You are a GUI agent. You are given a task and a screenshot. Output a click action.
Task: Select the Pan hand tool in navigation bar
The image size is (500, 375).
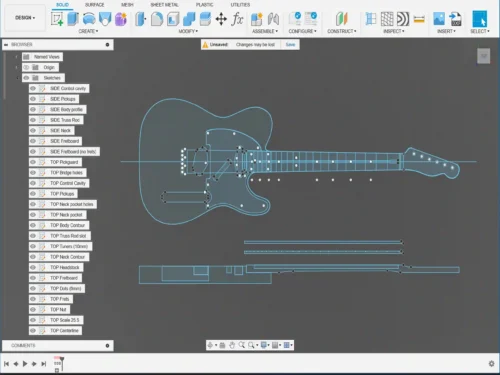232,345
